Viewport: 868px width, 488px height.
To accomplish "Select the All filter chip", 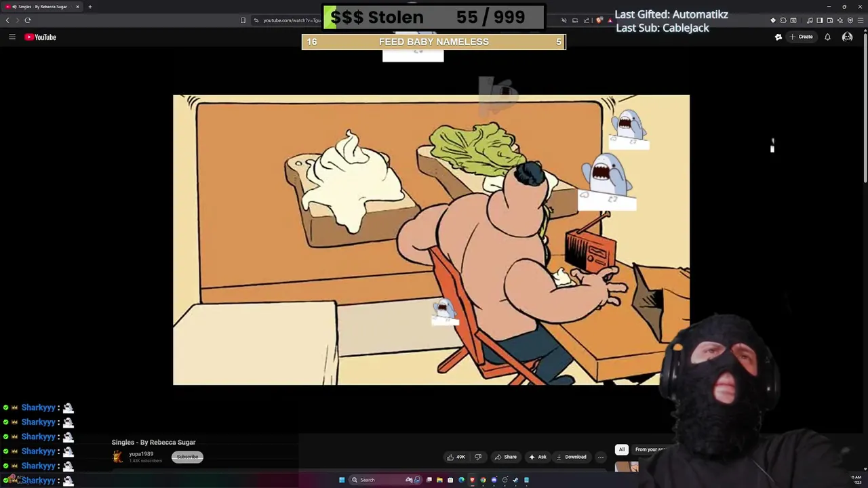I will click(x=621, y=449).
